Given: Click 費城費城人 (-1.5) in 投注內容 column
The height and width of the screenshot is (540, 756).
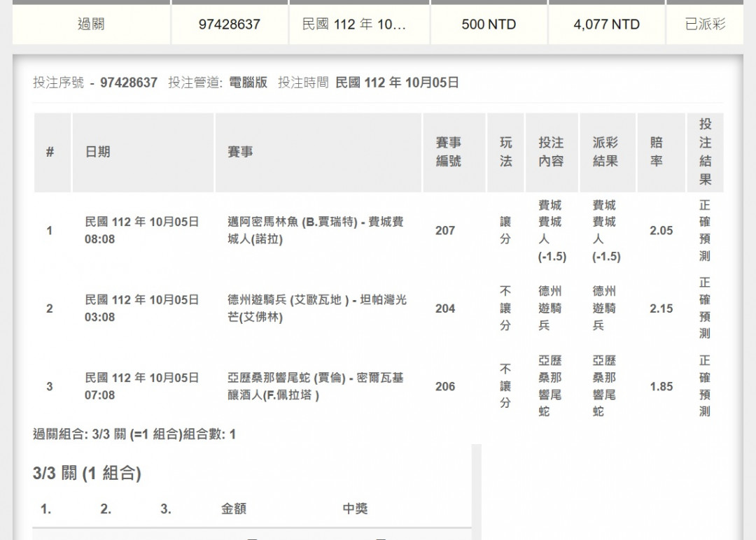Looking at the screenshot, I should pos(552,231).
